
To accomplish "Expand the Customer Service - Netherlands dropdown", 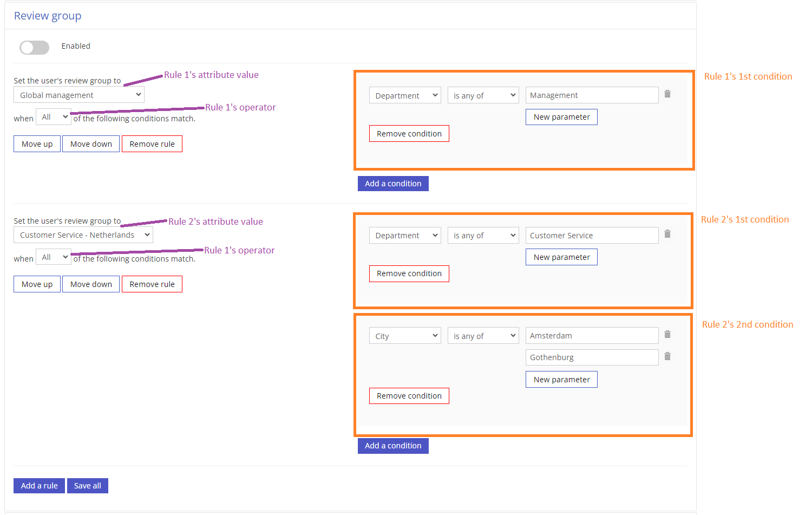I will 83,235.
